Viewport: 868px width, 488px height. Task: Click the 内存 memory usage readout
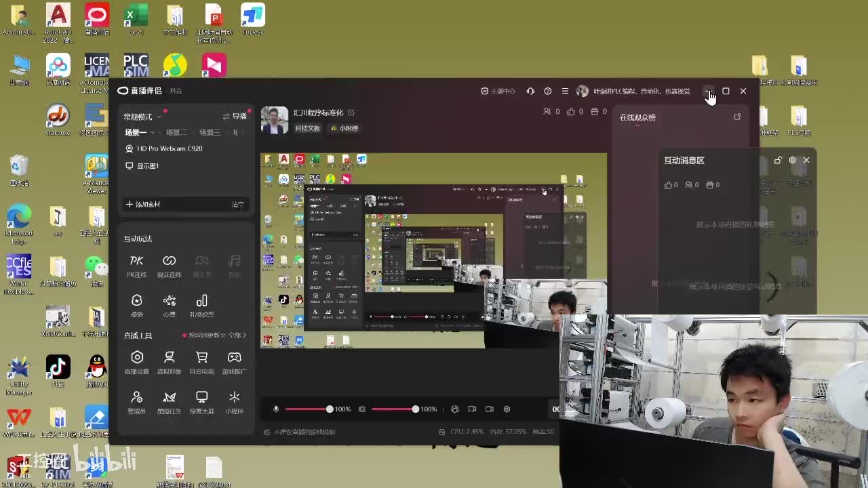click(x=508, y=432)
